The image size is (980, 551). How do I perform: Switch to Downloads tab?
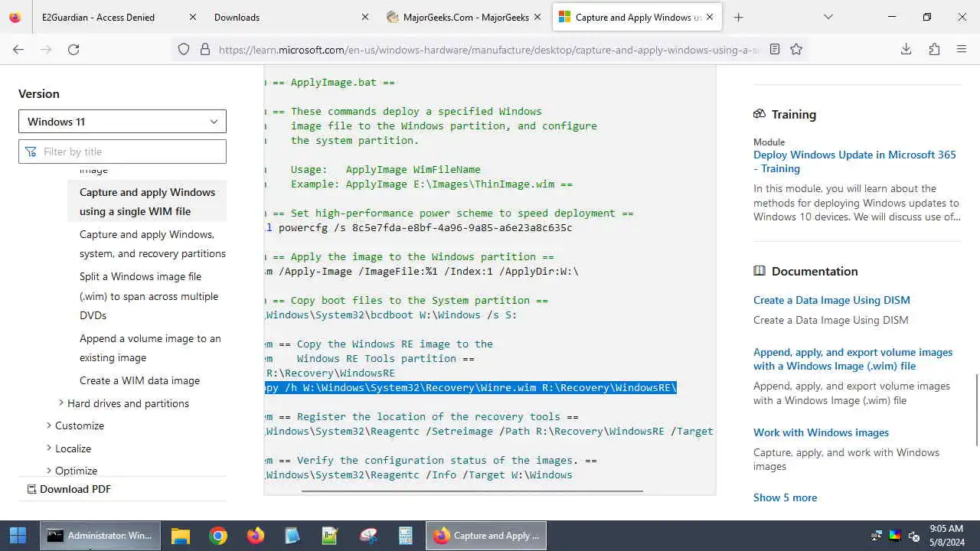tap(291, 17)
